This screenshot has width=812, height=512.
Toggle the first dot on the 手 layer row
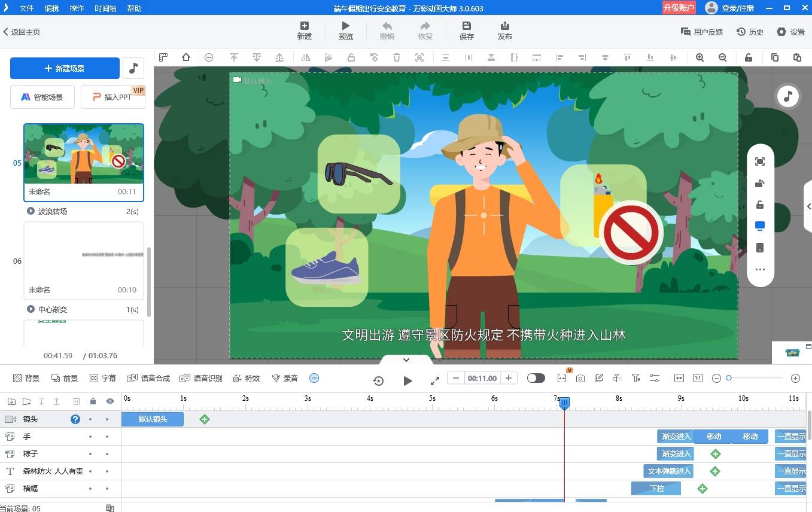tap(90, 437)
